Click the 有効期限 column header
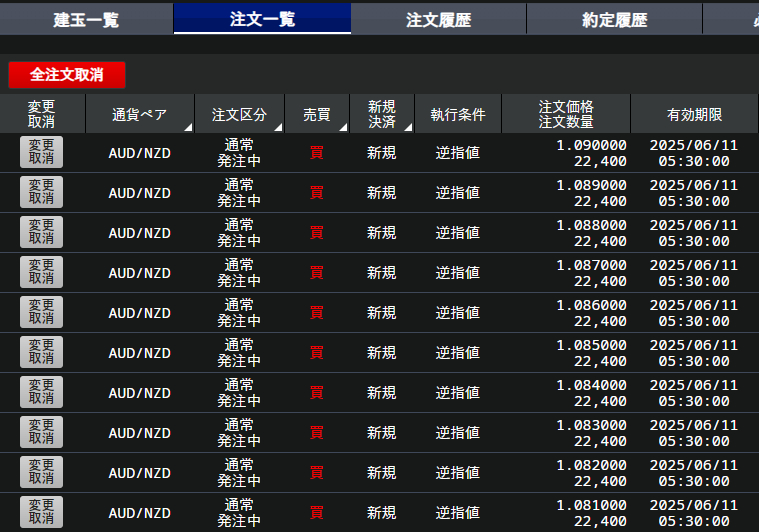Screen dimensions: 759x532 [694, 114]
